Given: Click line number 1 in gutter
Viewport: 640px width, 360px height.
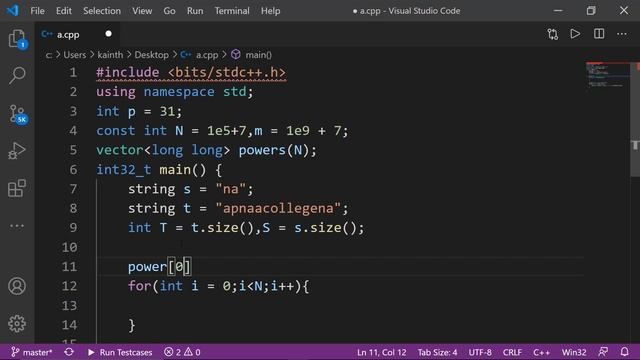Looking at the screenshot, I should 73,72.
